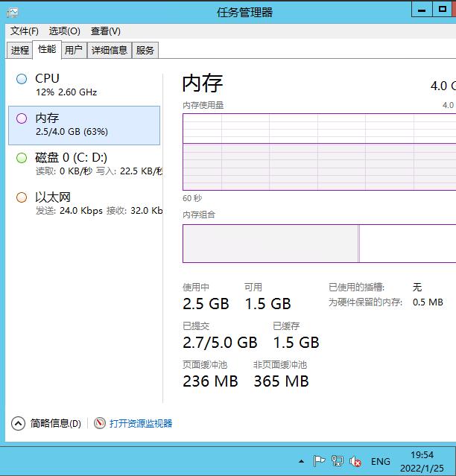
Task: Click the 内存组合 composition bar
Action: pos(270,244)
